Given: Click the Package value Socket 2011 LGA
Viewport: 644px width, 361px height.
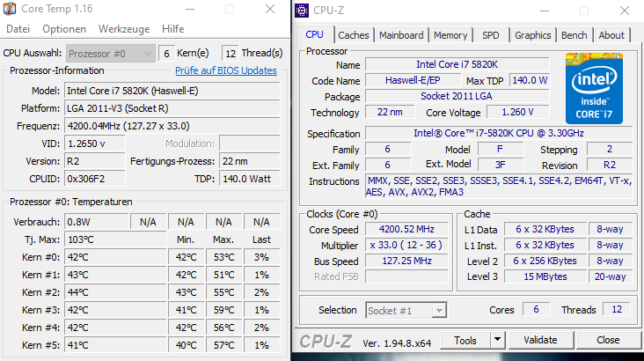Looking at the screenshot, I should (x=457, y=96).
